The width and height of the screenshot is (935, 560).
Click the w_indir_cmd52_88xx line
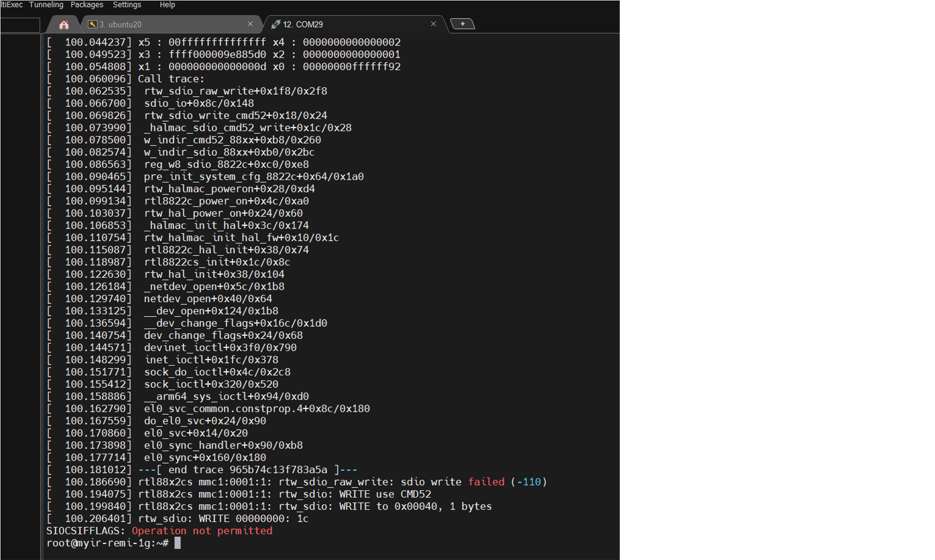tap(184, 140)
